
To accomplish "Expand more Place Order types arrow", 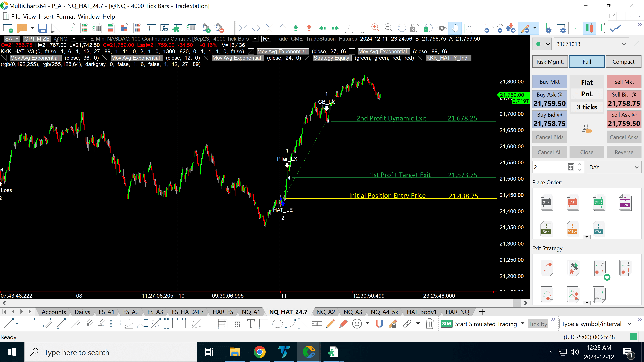I will (x=586, y=237).
